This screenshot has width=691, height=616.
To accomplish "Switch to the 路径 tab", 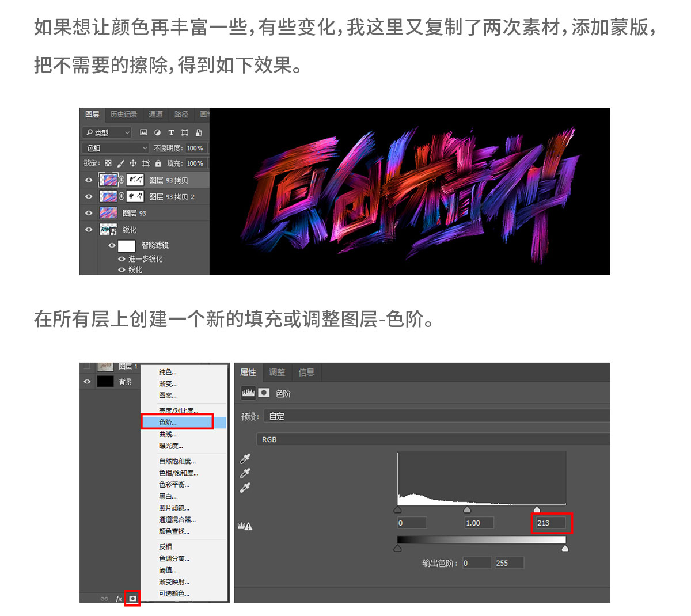I will coord(181,115).
